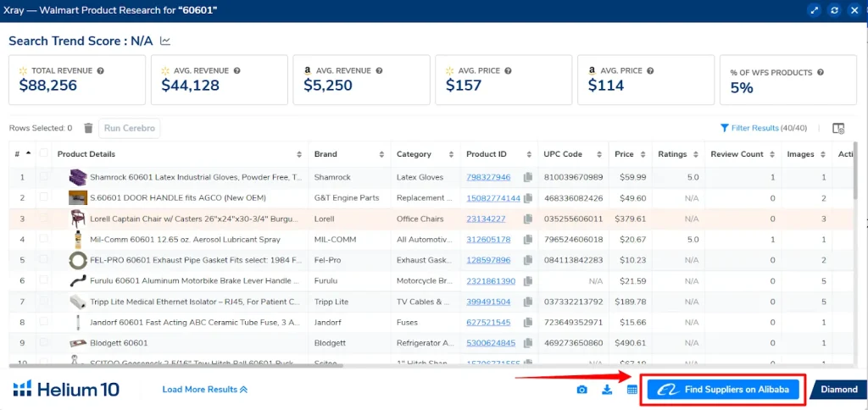Click the table's vertical scrollbar
The height and width of the screenshot is (410, 868).
tap(857, 171)
